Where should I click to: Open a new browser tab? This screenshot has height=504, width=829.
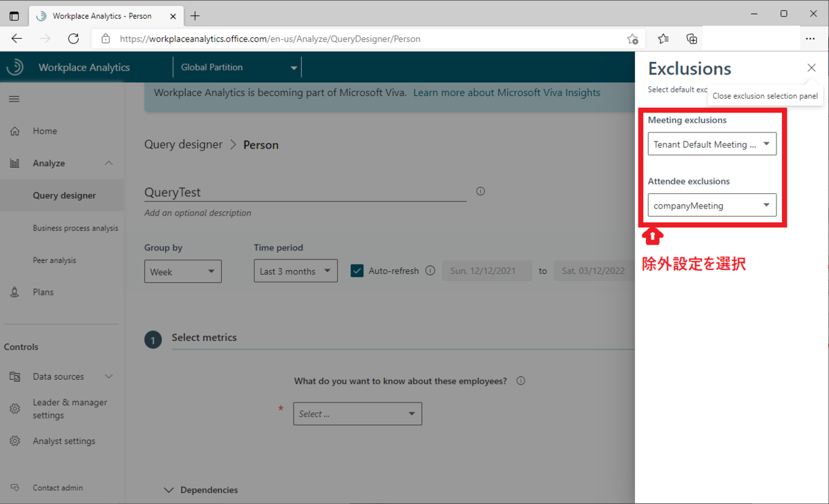(195, 15)
